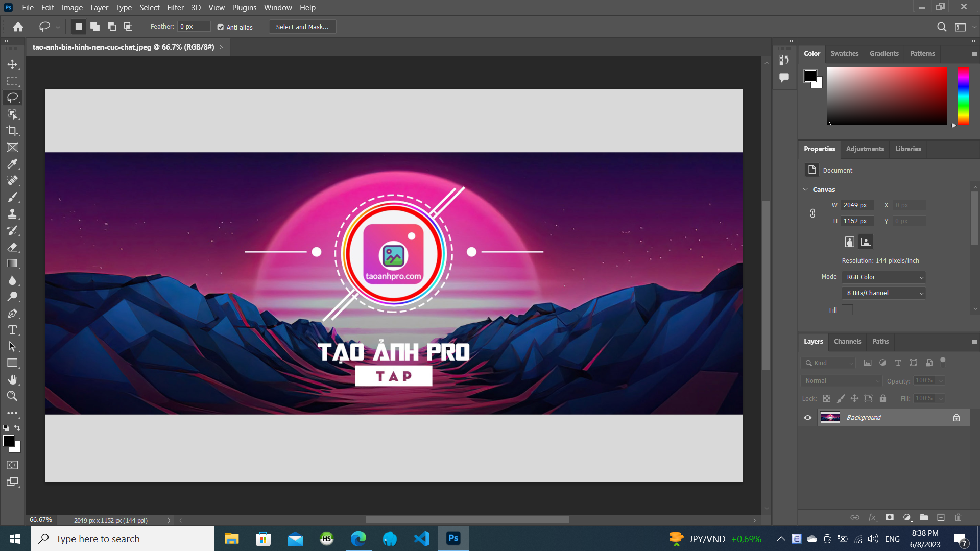Viewport: 980px width, 551px height.
Task: Choose New selection mode button
Action: 78,27
